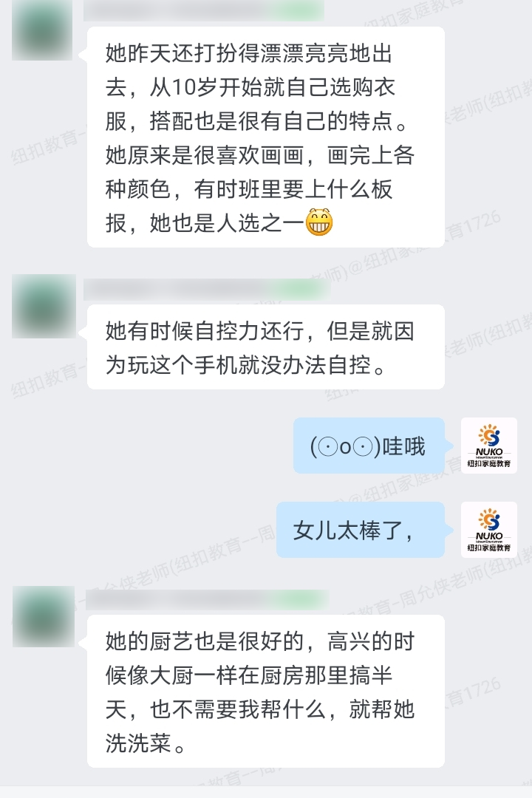532x798 pixels.
Task: Click the closing words 洗洗菜 in the last message
Action: pos(138,743)
